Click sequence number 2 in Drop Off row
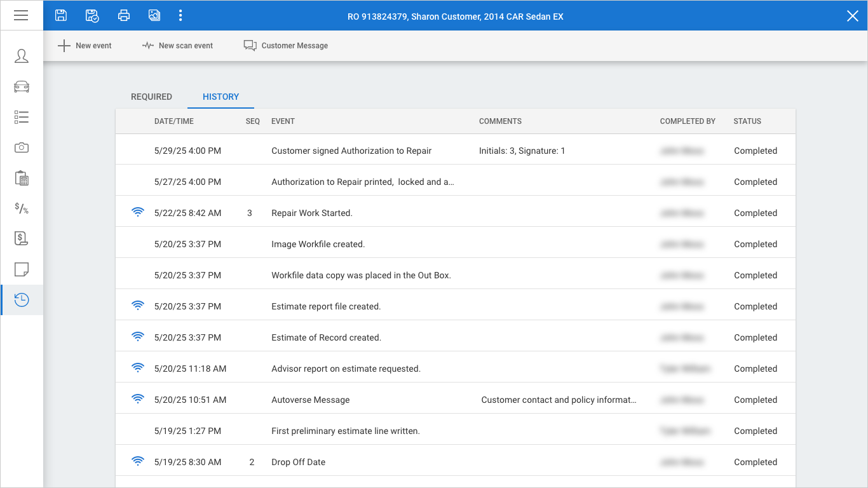This screenshot has width=868, height=488. pos(252,462)
